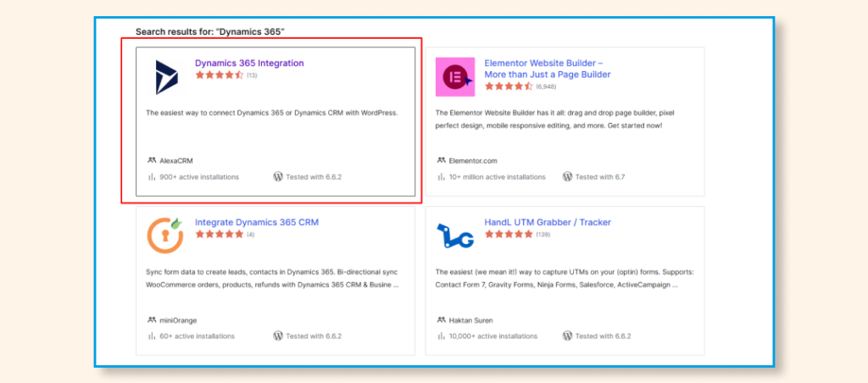This screenshot has height=383, width=868.
Task: Click the HandL UTM Grabber description text
Action: 565,279
